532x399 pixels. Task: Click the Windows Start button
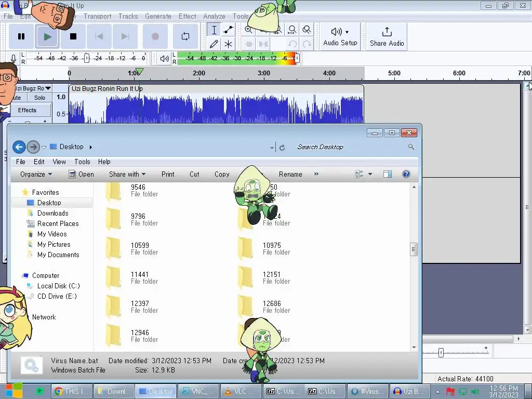(x=14, y=391)
